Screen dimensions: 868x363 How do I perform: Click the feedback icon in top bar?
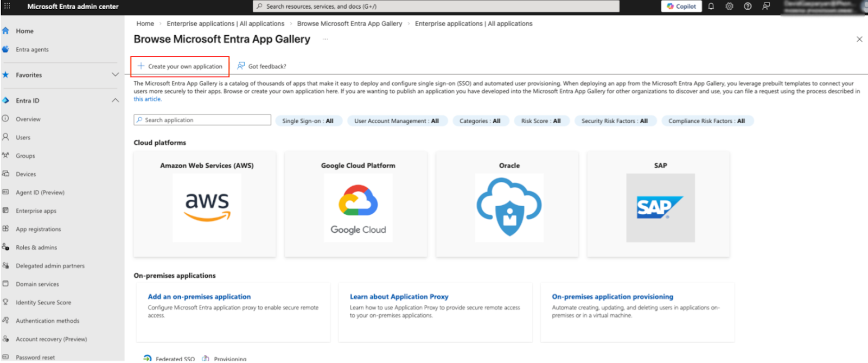tap(766, 7)
